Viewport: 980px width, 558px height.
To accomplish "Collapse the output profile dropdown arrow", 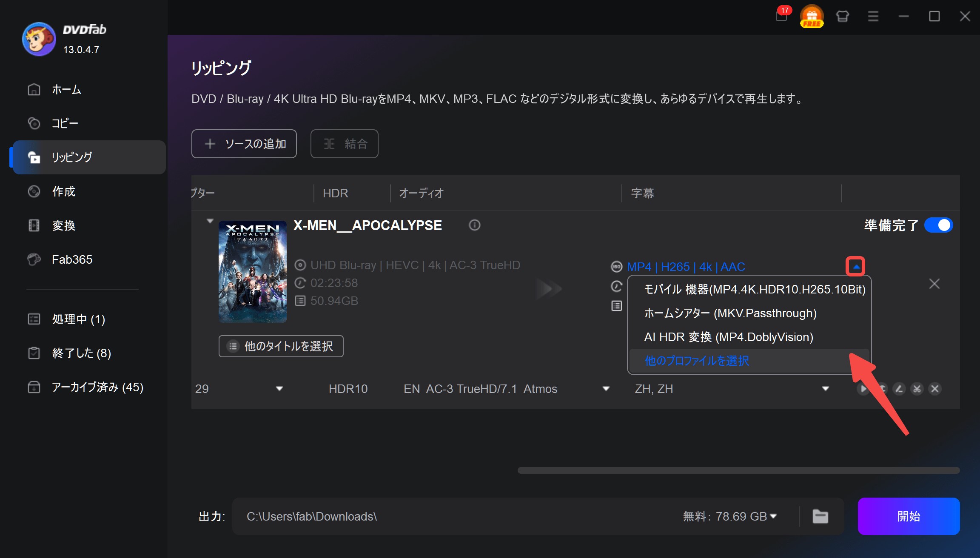I will coord(856,267).
